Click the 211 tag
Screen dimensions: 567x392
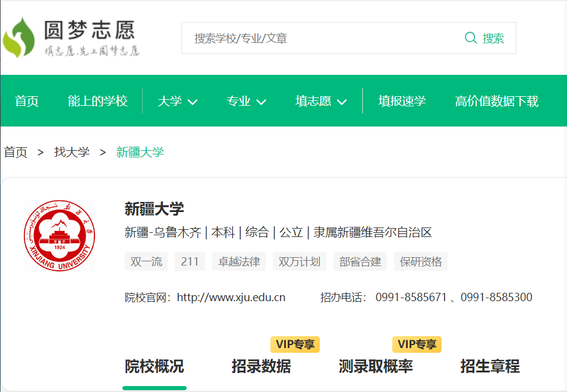[x=190, y=261]
